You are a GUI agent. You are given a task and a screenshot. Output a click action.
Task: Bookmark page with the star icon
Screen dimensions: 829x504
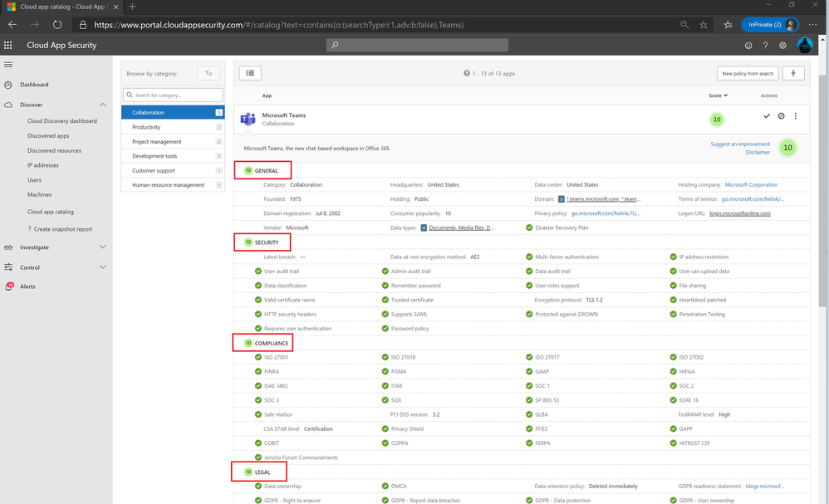coord(704,25)
